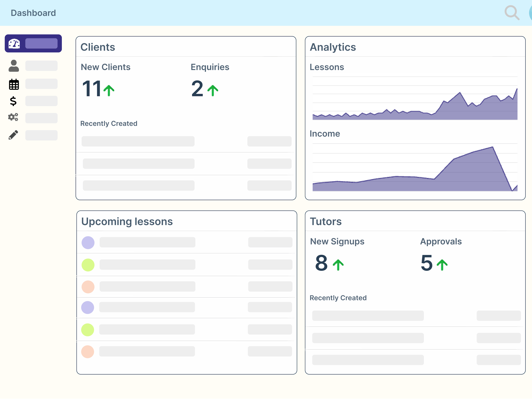
Task: Click the Dashboard title in the header
Action: pos(33,13)
